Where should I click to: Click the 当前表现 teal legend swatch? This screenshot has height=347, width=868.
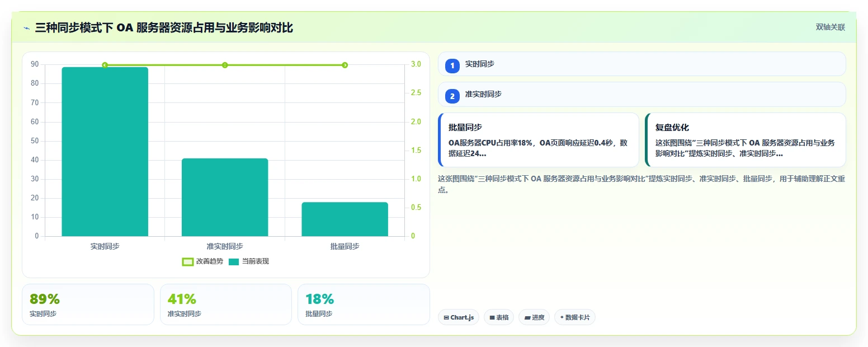pos(234,261)
